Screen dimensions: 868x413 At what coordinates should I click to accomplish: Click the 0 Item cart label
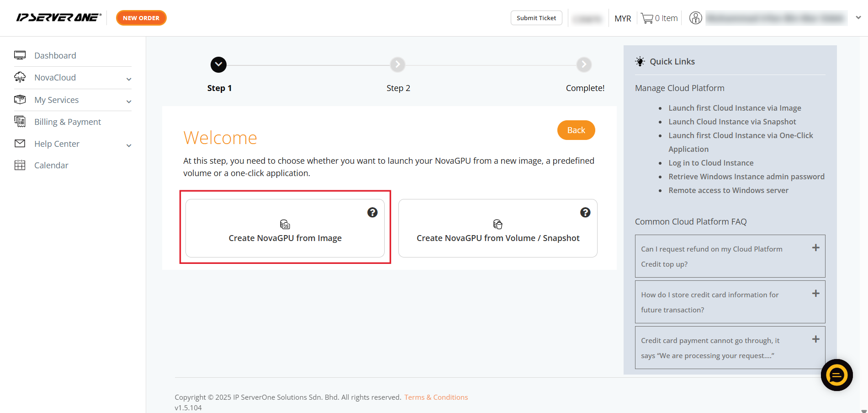click(x=666, y=18)
